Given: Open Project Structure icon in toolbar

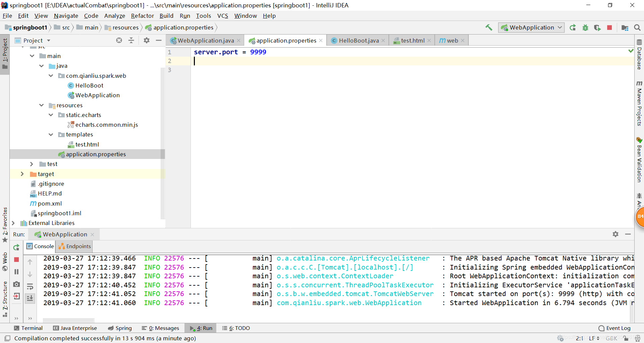Looking at the screenshot, I should (625, 27).
